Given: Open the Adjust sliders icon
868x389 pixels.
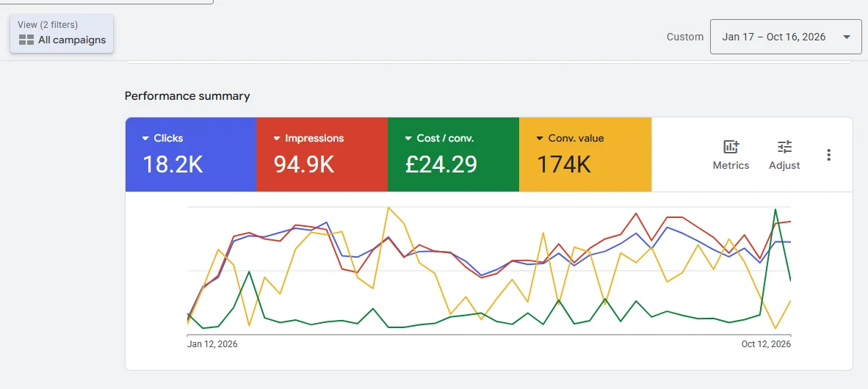Looking at the screenshot, I should (784, 148).
